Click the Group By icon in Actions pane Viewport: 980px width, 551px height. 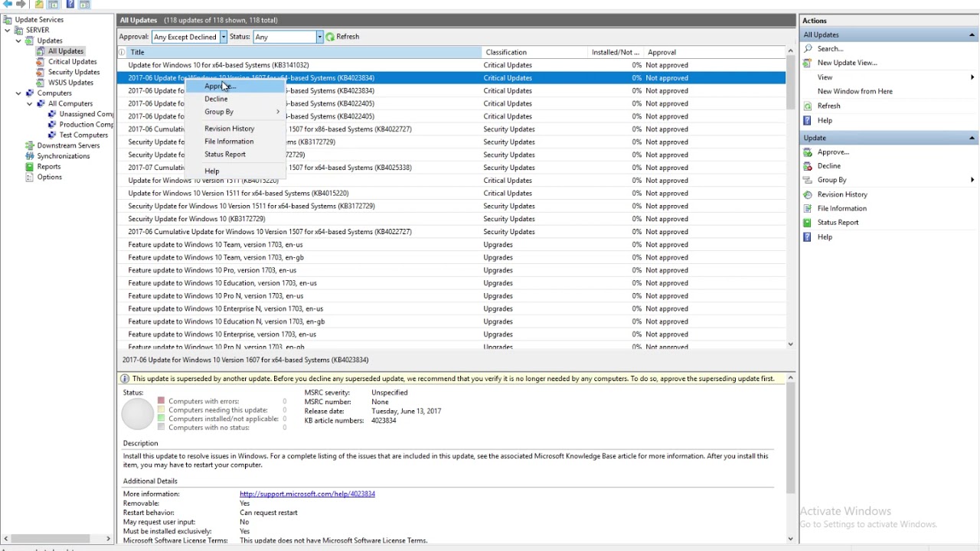(x=808, y=180)
